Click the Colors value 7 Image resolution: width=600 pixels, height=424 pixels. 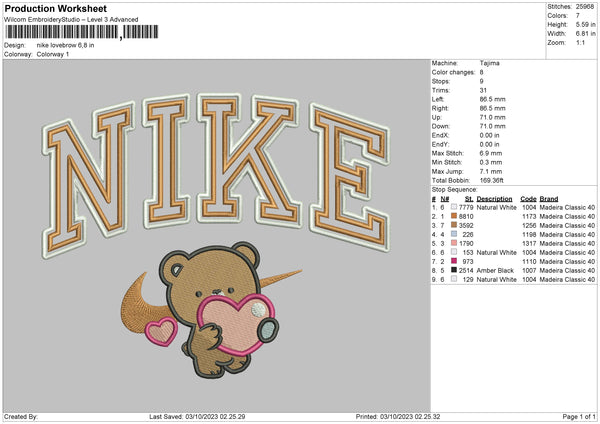point(578,16)
